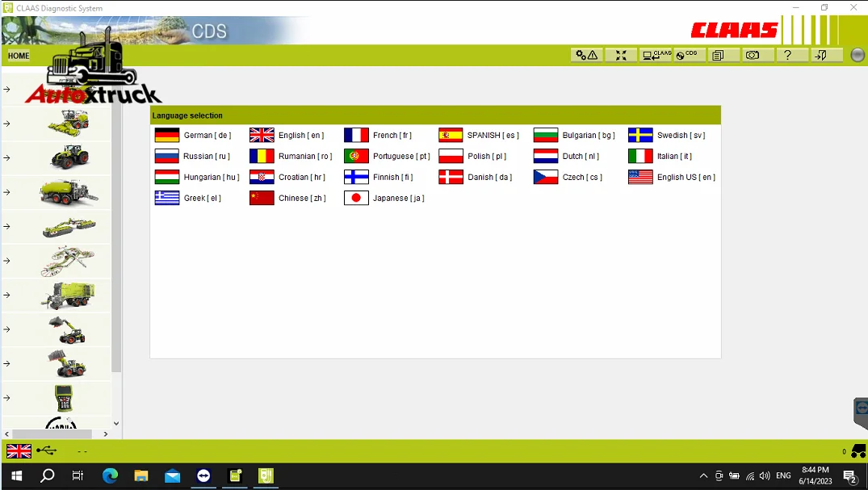Click the UK flag in status bar

pos(19,451)
